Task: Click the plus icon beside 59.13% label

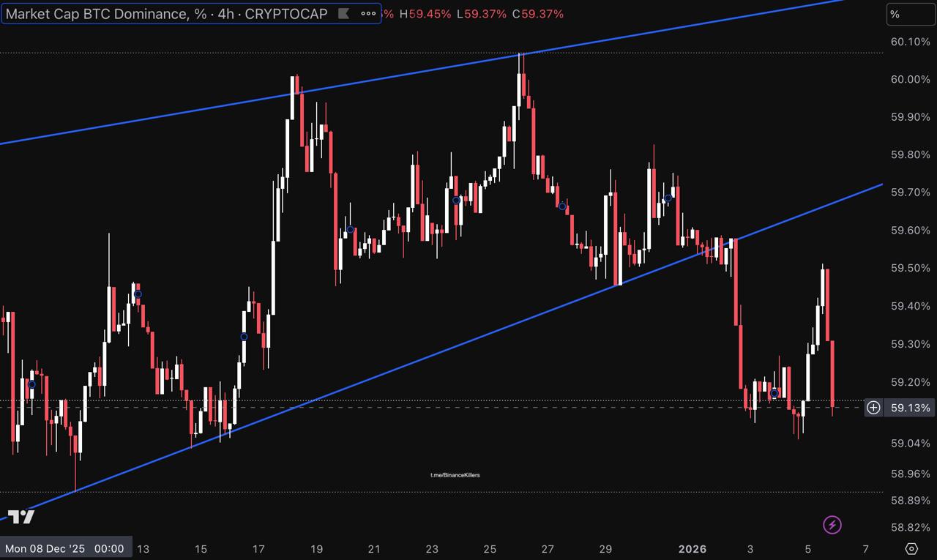Action: point(873,408)
